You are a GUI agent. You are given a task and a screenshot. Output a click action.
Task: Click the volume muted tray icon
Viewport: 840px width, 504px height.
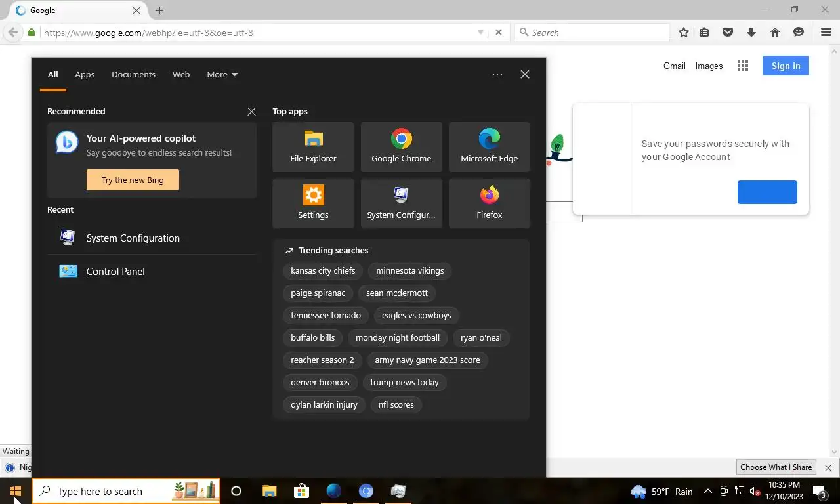[x=755, y=491]
